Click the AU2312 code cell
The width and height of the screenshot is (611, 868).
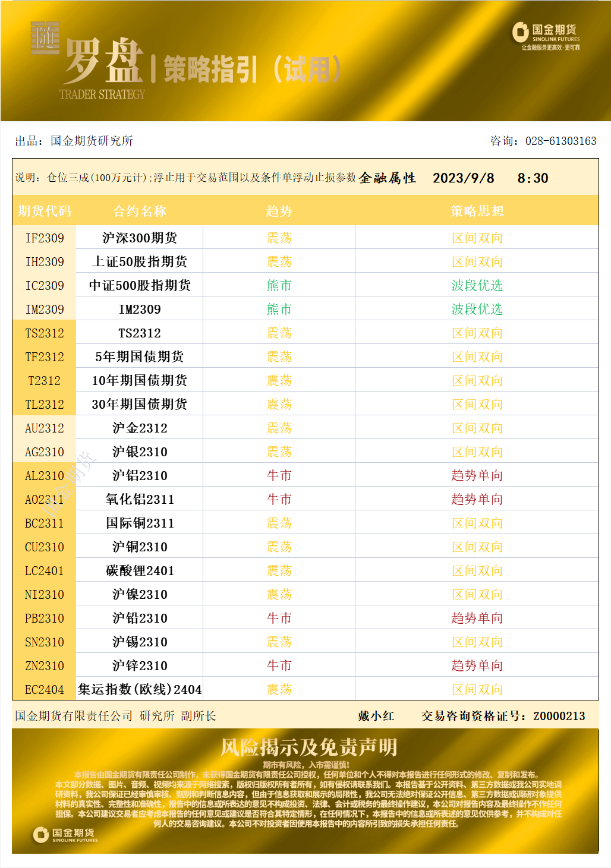coord(45,428)
